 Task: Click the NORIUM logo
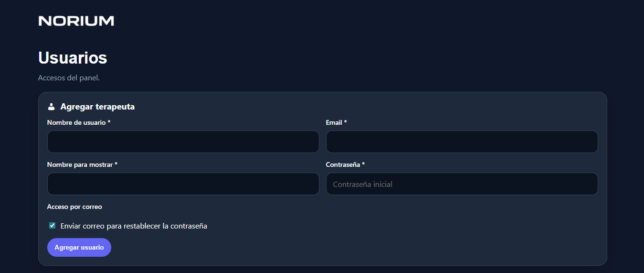pos(76,21)
